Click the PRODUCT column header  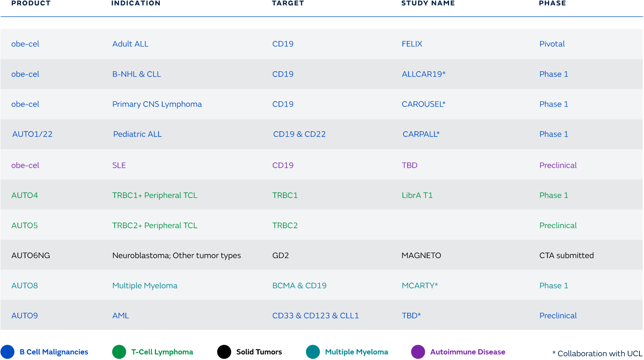31,3
